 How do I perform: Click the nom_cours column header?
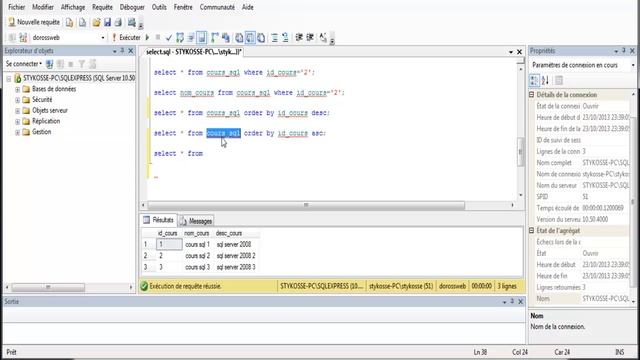coord(197,233)
